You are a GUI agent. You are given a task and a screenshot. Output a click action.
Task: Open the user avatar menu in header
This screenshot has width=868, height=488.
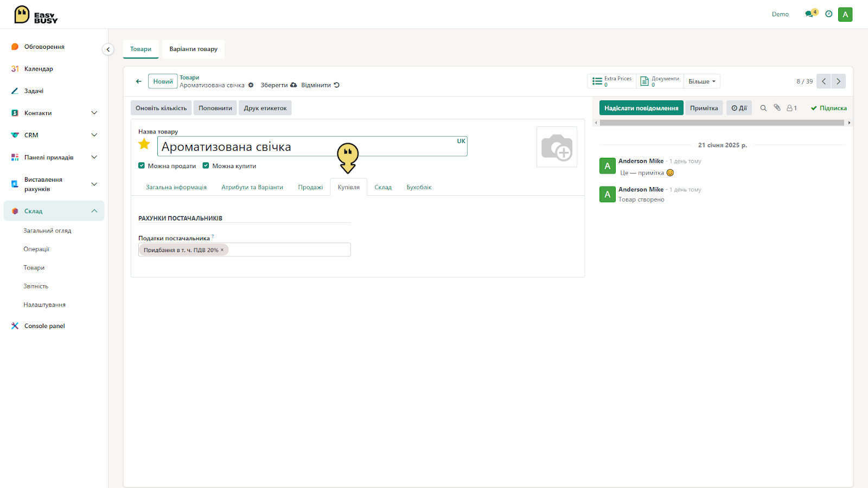(x=845, y=15)
